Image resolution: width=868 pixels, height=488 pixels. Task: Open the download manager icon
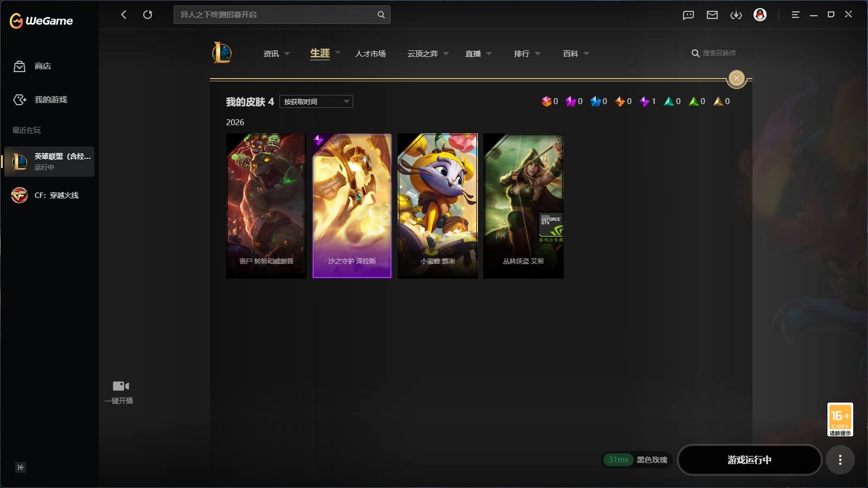(x=736, y=15)
